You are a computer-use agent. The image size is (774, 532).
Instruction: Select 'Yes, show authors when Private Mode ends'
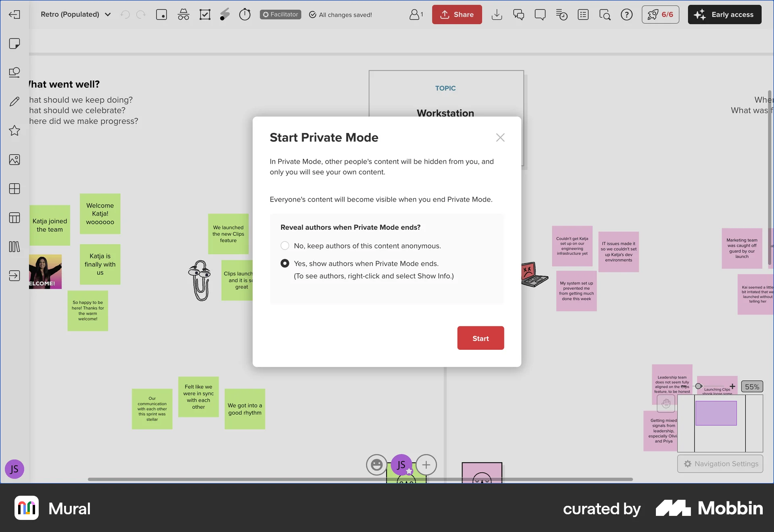[285, 263]
